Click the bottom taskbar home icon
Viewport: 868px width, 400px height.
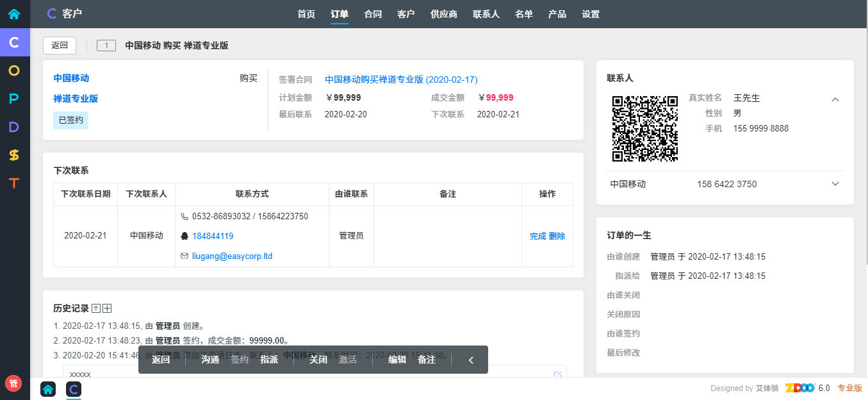(x=48, y=389)
